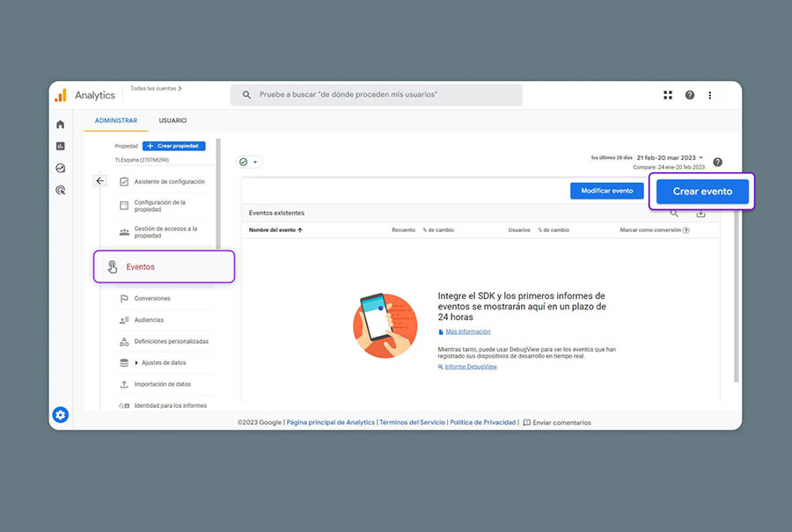Image resolution: width=792 pixels, height=532 pixels.
Task: Open the three-dot more options menu
Action: (710, 95)
